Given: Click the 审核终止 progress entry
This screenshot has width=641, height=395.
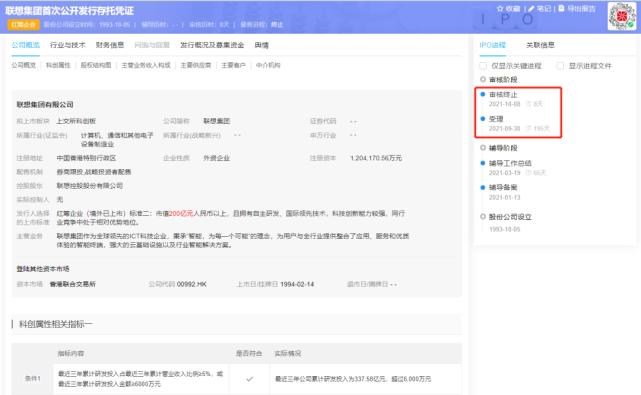Looking at the screenshot, I should pyautogui.click(x=503, y=94).
